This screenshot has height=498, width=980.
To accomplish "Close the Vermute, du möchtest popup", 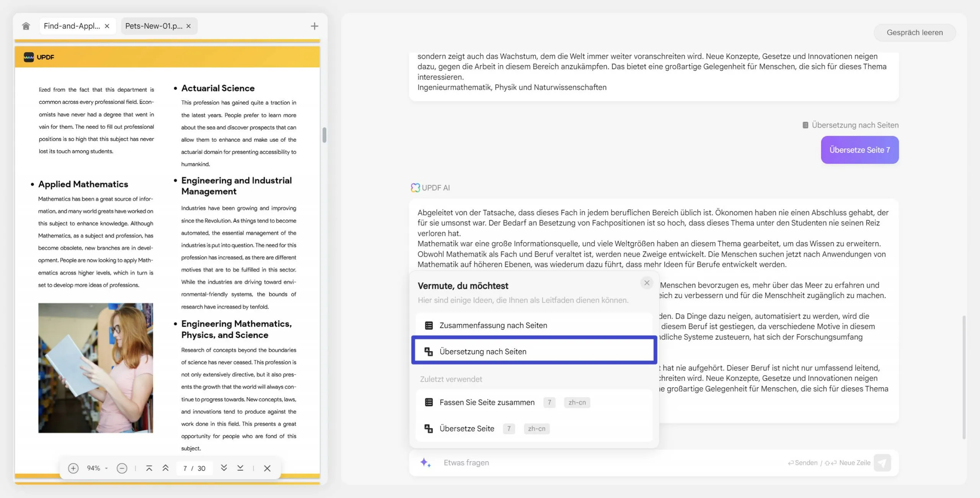I will pyautogui.click(x=647, y=283).
